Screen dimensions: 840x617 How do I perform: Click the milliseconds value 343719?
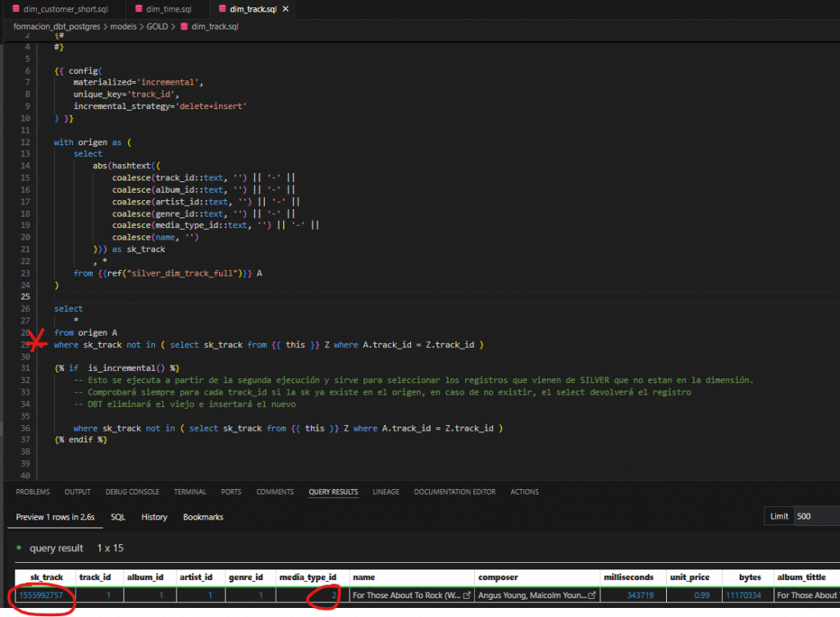640,595
